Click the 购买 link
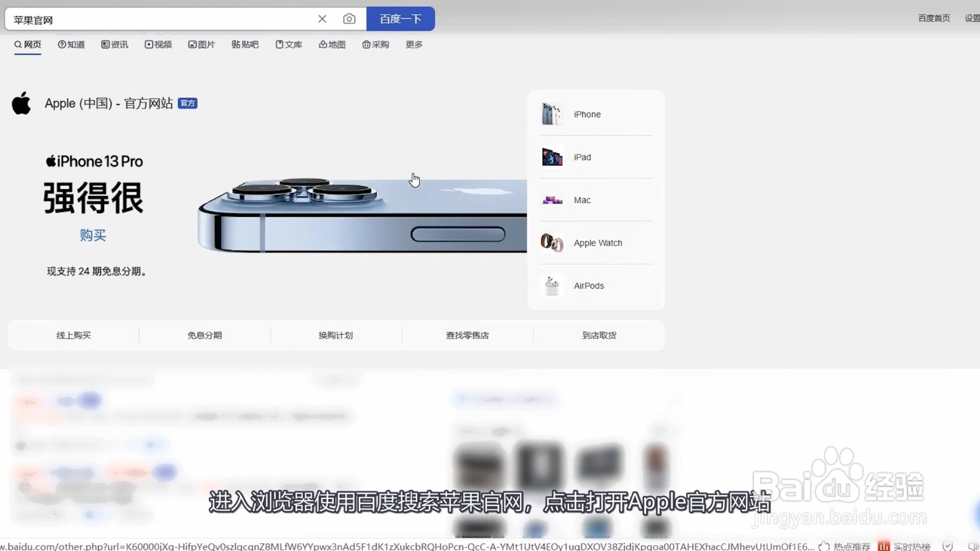The width and height of the screenshot is (980, 551). (93, 235)
